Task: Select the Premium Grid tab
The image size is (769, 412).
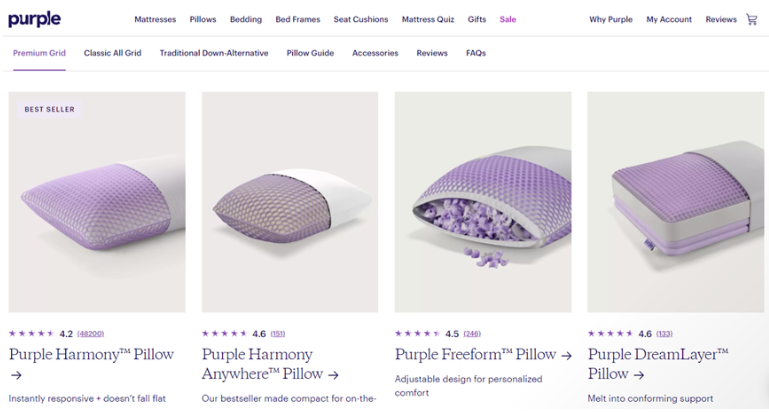Action: [x=38, y=53]
